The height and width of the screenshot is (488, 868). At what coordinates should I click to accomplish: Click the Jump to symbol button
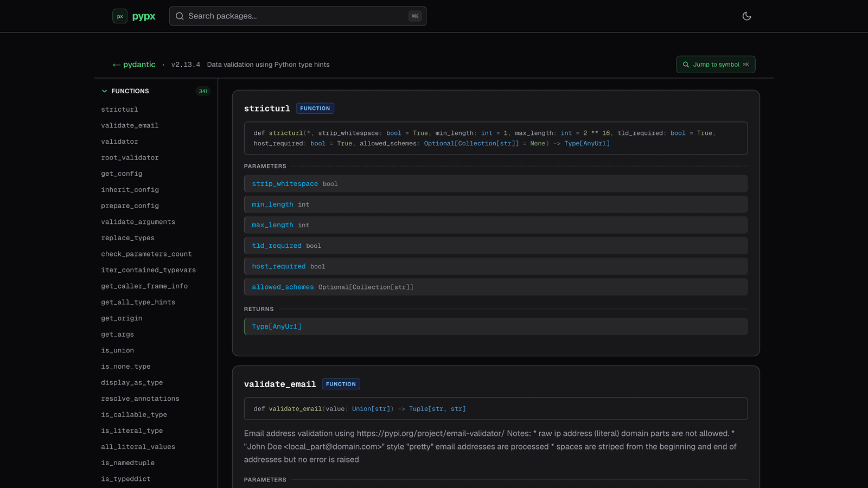[x=716, y=65]
